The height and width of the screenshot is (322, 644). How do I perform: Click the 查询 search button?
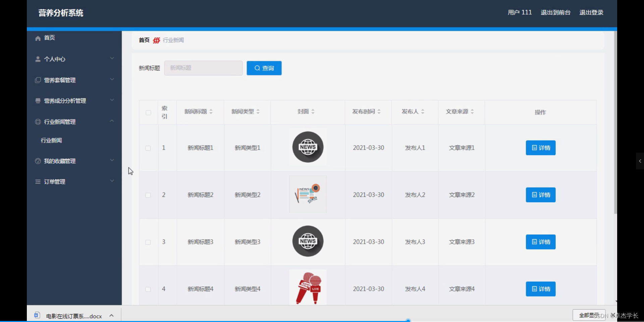pyautogui.click(x=264, y=68)
